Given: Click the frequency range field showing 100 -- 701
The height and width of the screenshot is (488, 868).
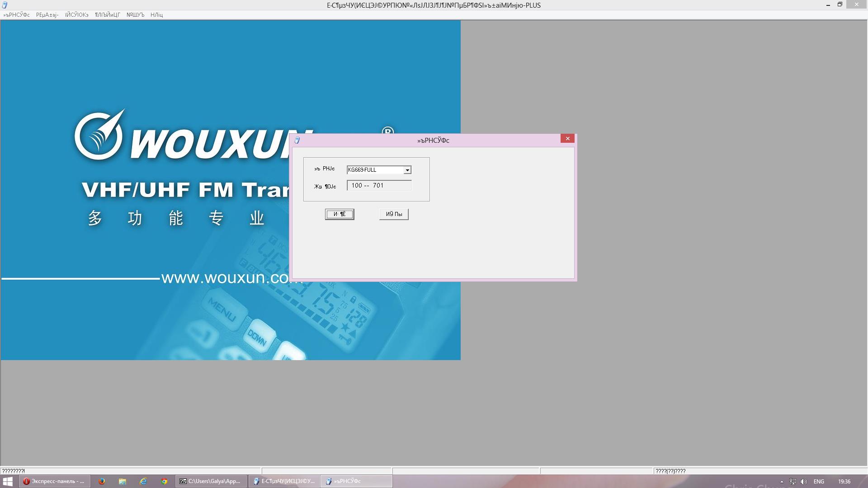Looking at the screenshot, I should (x=379, y=185).
